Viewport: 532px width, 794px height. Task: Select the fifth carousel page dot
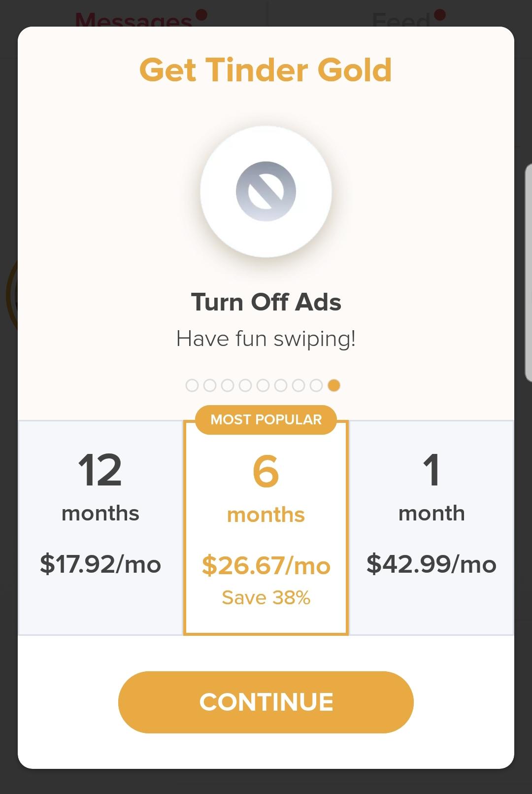[263, 385]
